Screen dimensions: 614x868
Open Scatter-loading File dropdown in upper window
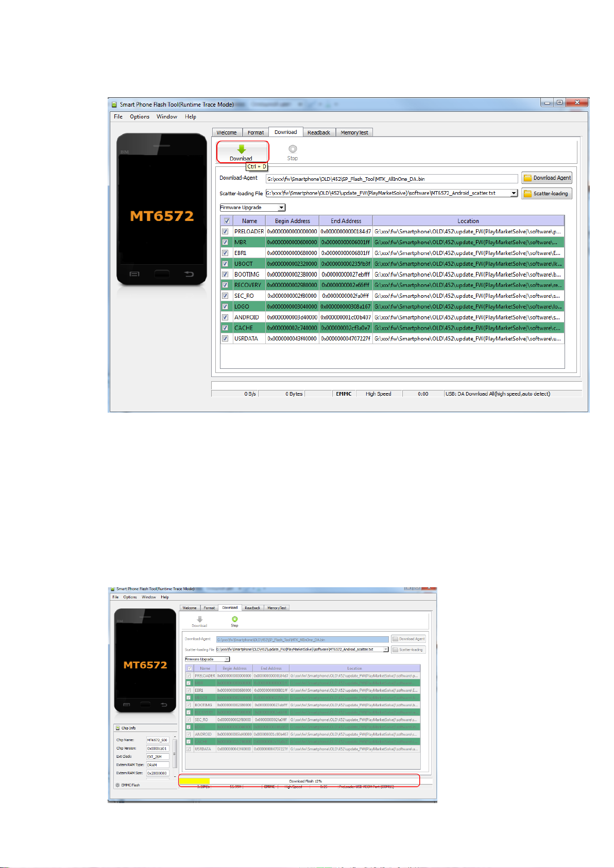[x=514, y=193]
